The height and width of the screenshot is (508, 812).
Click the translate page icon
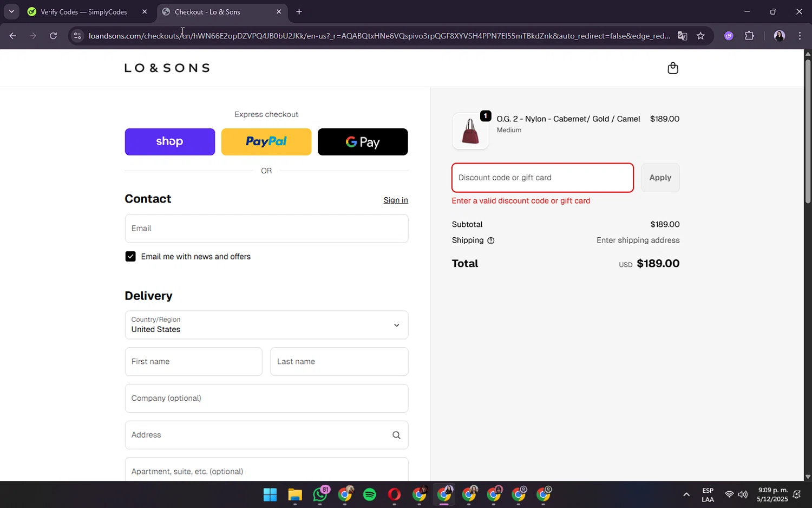pyautogui.click(x=682, y=36)
